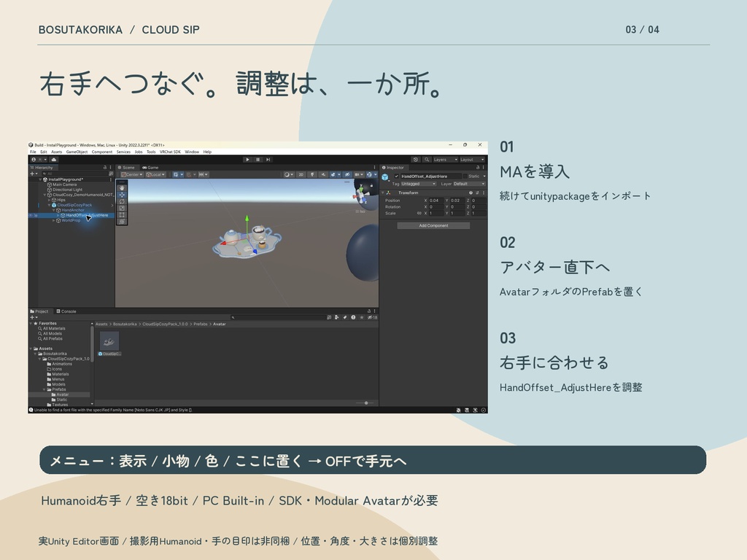
Task: Select the Move tool in Scene toolbar
Action: [122, 195]
